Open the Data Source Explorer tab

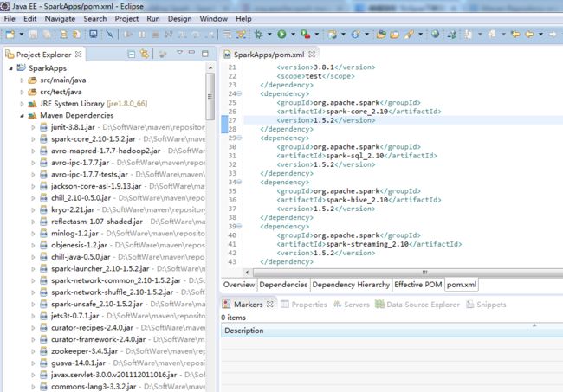tap(417, 305)
